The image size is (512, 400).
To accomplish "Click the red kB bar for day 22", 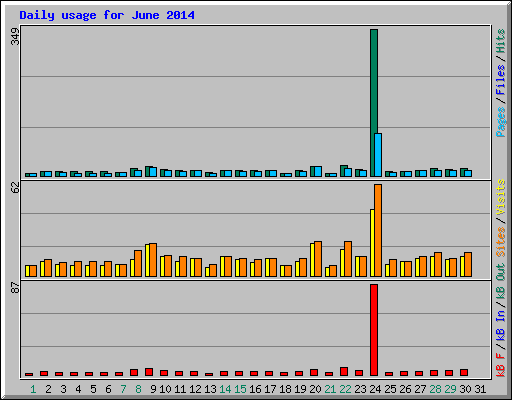I will click(344, 372).
